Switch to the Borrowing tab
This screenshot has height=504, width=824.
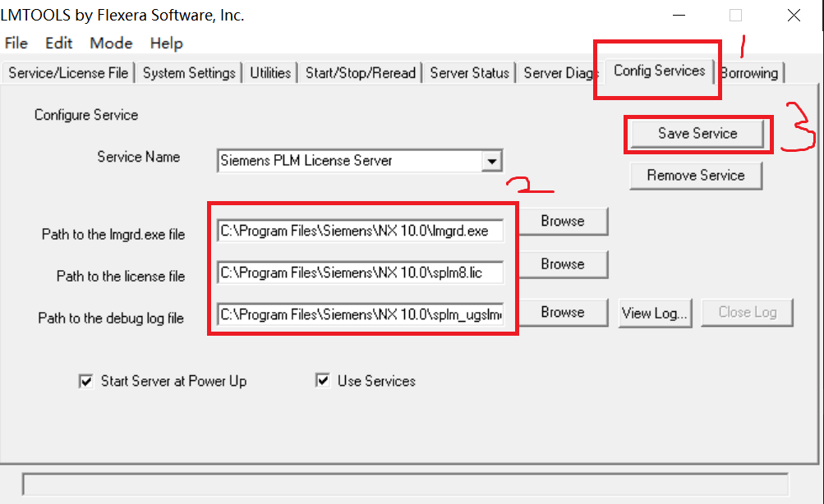point(750,73)
